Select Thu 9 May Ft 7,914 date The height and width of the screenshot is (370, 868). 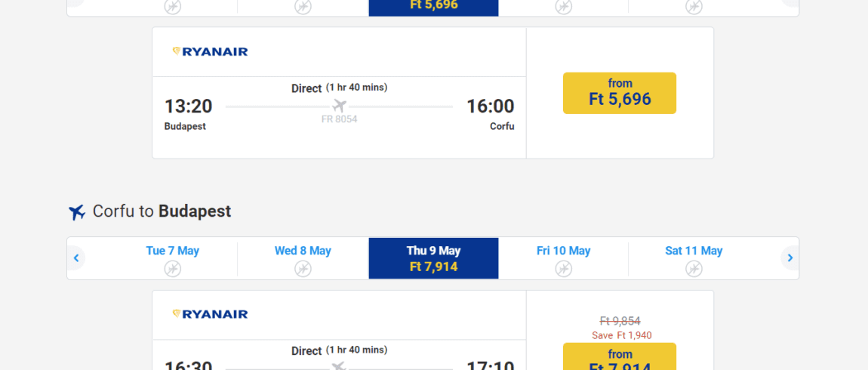click(433, 258)
